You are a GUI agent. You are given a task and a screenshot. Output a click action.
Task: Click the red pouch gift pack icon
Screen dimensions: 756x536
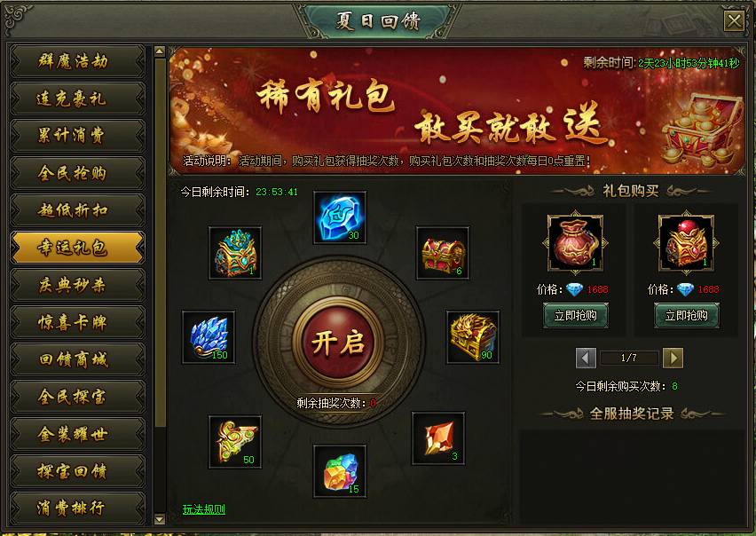pyautogui.click(x=575, y=243)
